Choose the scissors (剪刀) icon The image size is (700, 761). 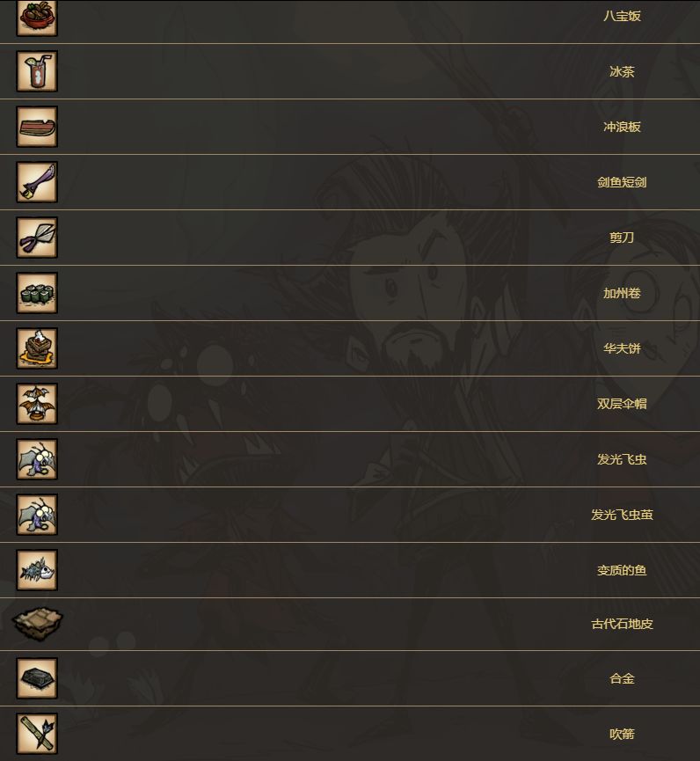pyautogui.click(x=37, y=238)
